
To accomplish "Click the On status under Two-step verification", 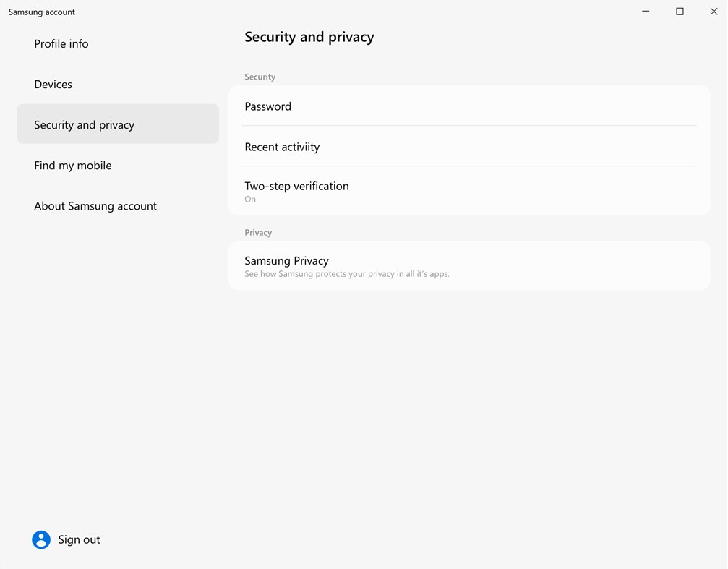I will pyautogui.click(x=250, y=199).
